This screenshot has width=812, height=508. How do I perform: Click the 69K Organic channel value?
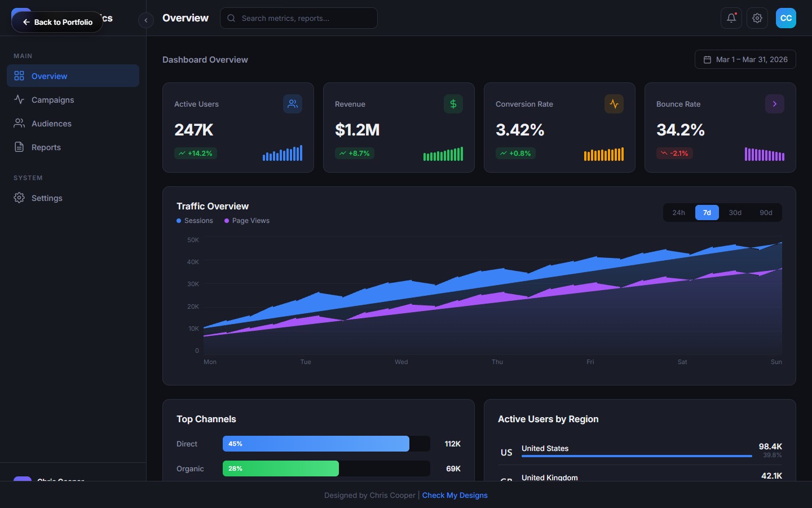pyautogui.click(x=453, y=468)
